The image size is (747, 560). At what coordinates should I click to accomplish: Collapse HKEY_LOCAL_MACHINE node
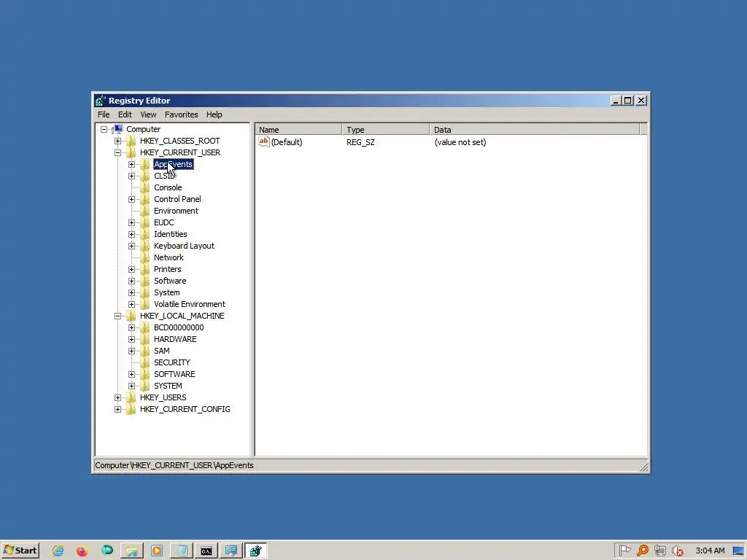pos(117,316)
